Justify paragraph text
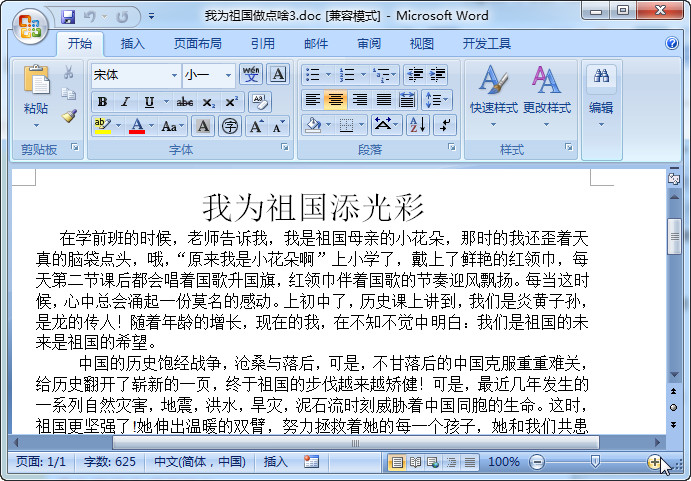Screen dimensions: 691x481 coord(383,100)
